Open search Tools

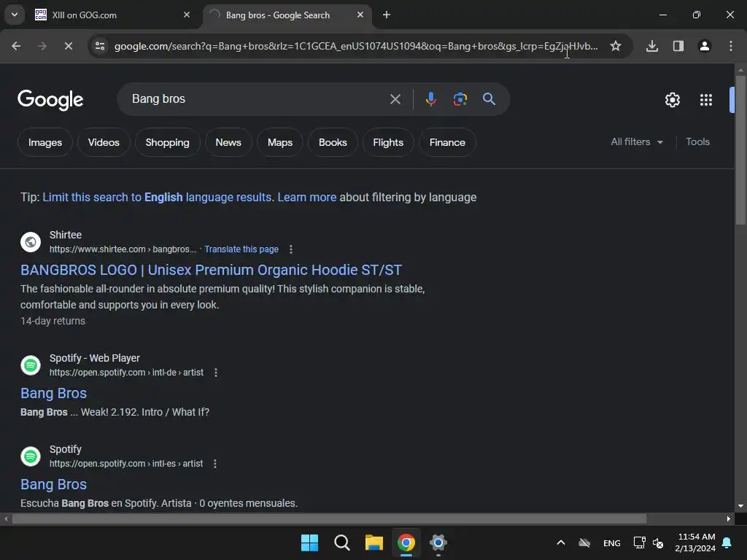pyautogui.click(x=697, y=142)
